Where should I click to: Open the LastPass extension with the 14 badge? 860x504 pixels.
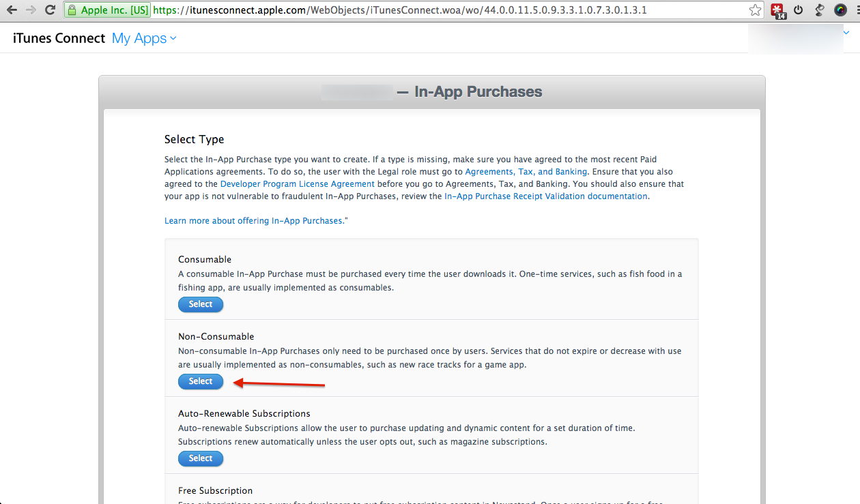(x=777, y=11)
